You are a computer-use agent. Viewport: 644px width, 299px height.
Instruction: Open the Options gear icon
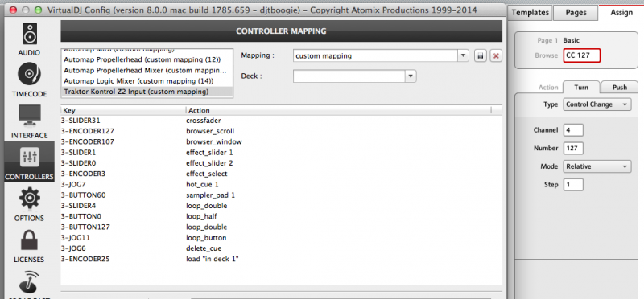click(29, 199)
